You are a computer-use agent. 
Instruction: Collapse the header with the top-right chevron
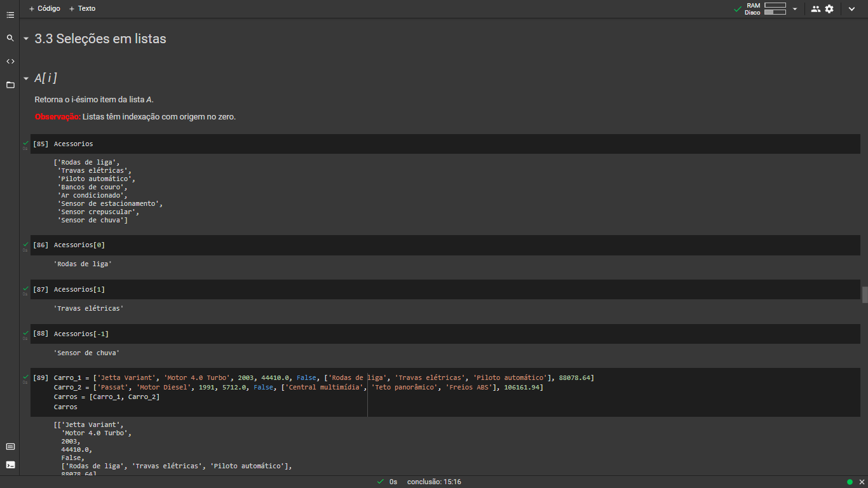pos(852,9)
